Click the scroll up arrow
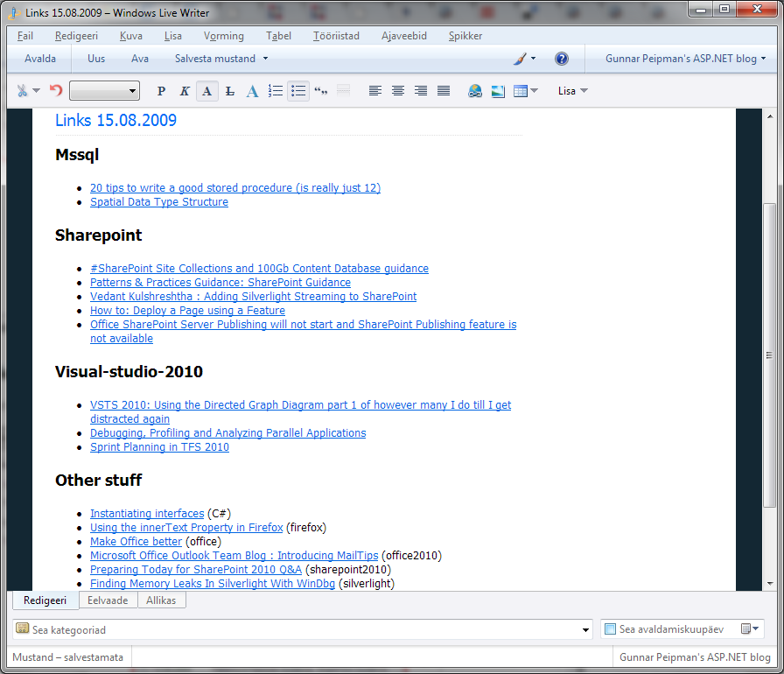The image size is (784, 674). pos(769,116)
